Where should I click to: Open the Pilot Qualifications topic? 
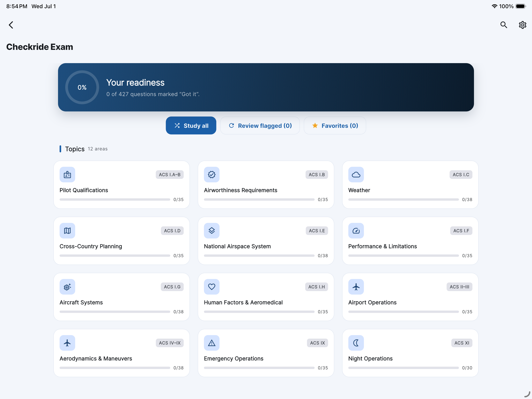coord(122,184)
